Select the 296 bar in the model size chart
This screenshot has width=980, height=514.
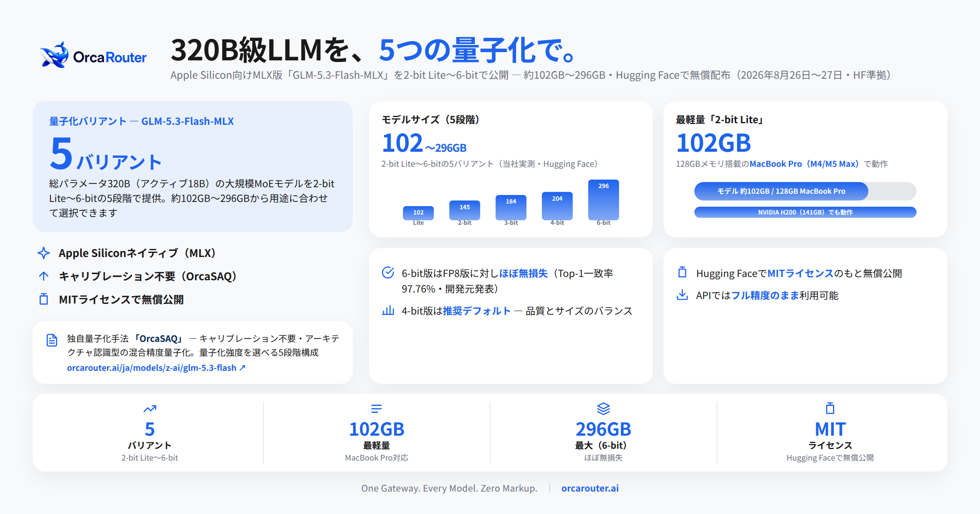tap(604, 200)
